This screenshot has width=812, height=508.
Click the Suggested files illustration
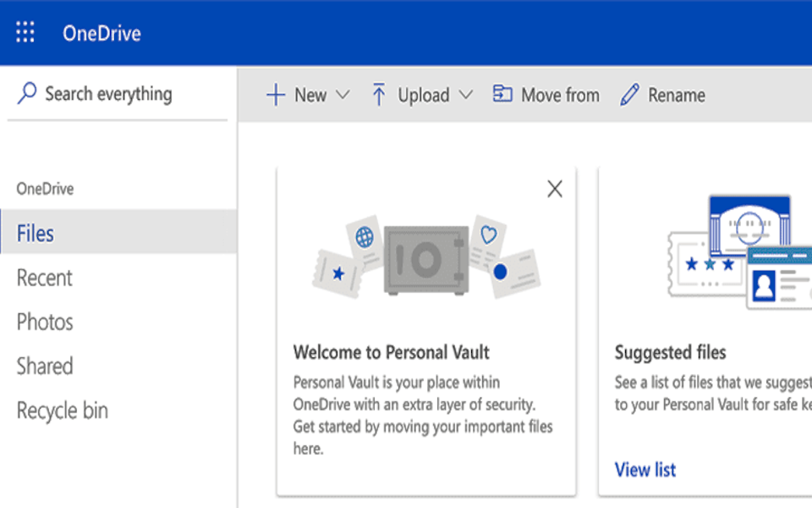click(740, 252)
